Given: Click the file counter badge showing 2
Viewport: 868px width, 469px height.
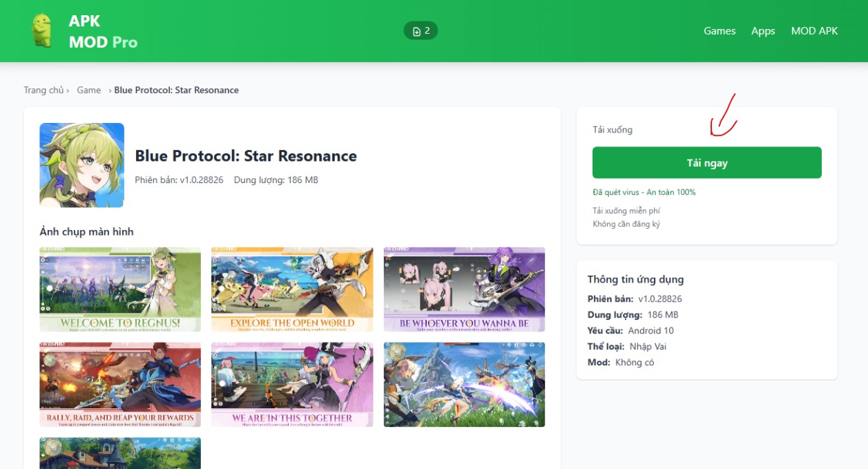Looking at the screenshot, I should [x=421, y=31].
